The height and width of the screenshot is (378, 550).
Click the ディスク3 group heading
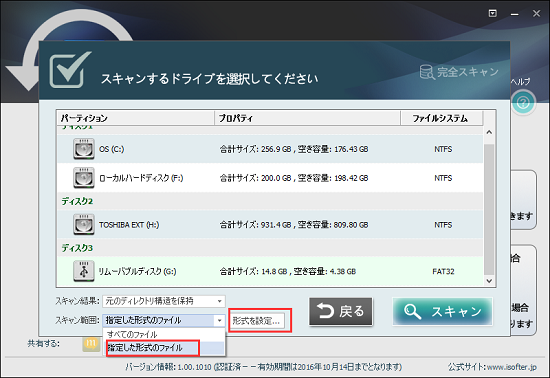click(77, 248)
